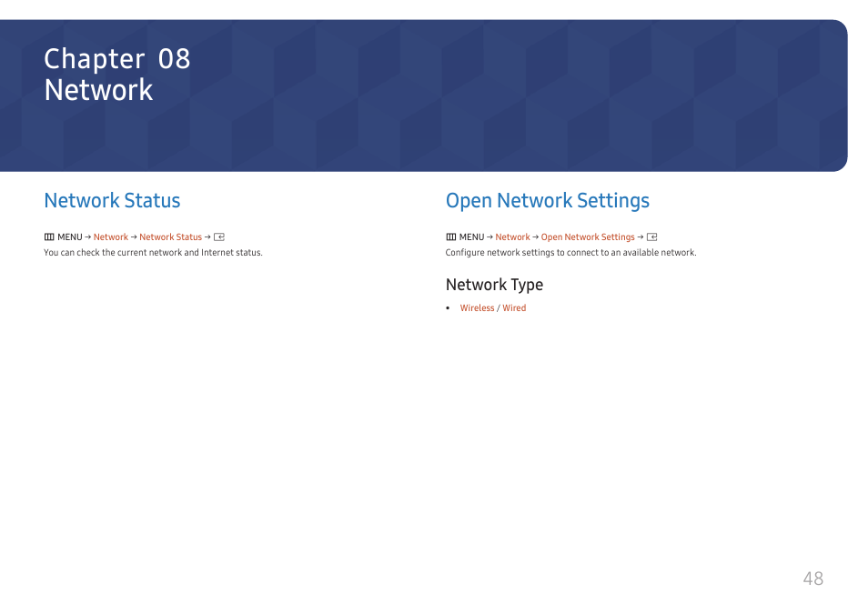Click the 'Chapter 08' title text
Viewport: 868px width, 614px height.
point(117,59)
